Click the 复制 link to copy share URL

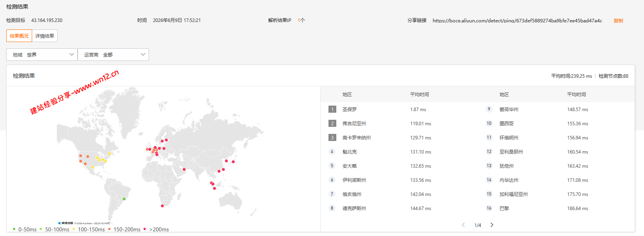click(618, 20)
